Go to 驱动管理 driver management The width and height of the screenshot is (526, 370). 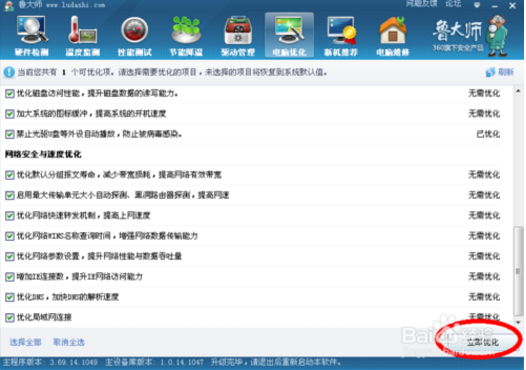pyautogui.click(x=238, y=36)
